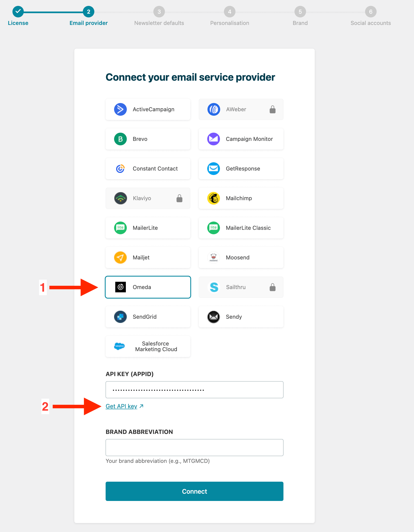This screenshot has height=532, width=414.
Task: Click the GetResponse envelope icon
Action: tap(213, 169)
